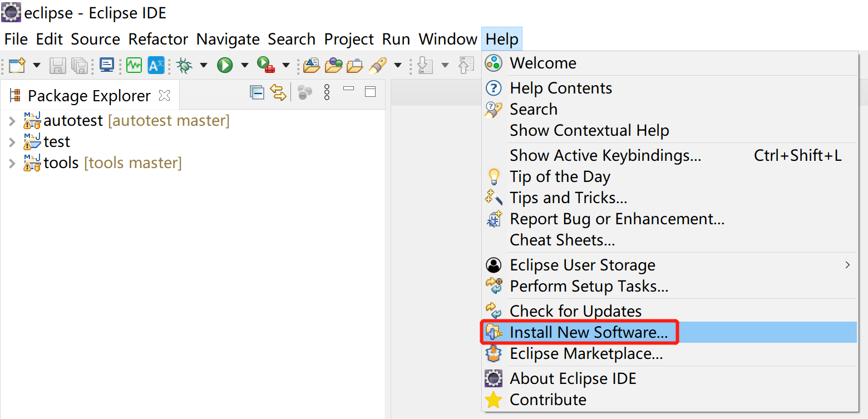Click the folder icon with colored spheres

333,65
